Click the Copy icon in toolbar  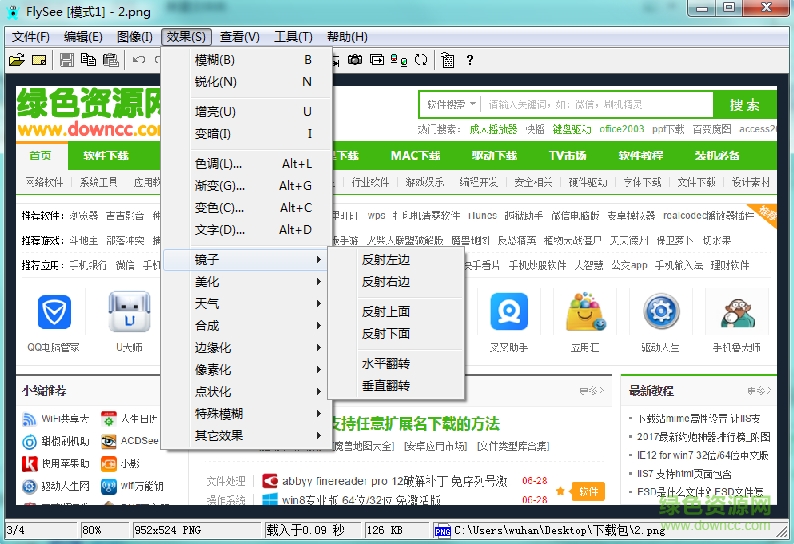pos(88,60)
